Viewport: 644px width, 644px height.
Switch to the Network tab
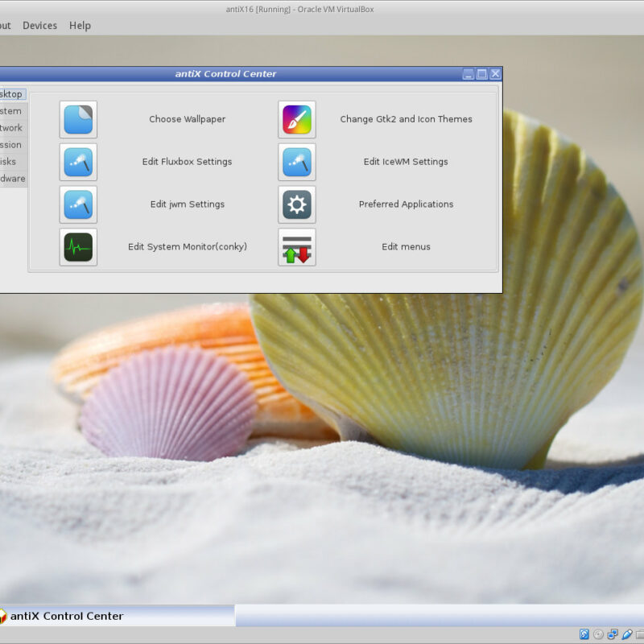(11, 128)
